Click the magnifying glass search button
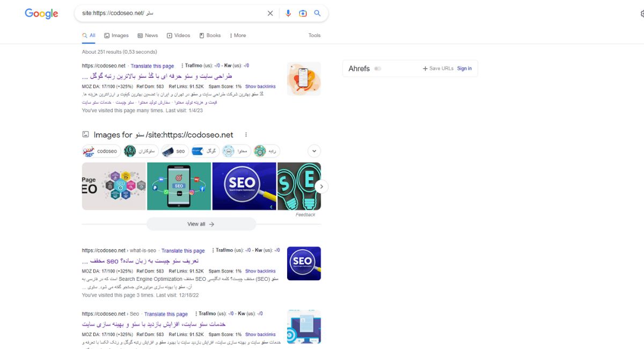 click(317, 13)
